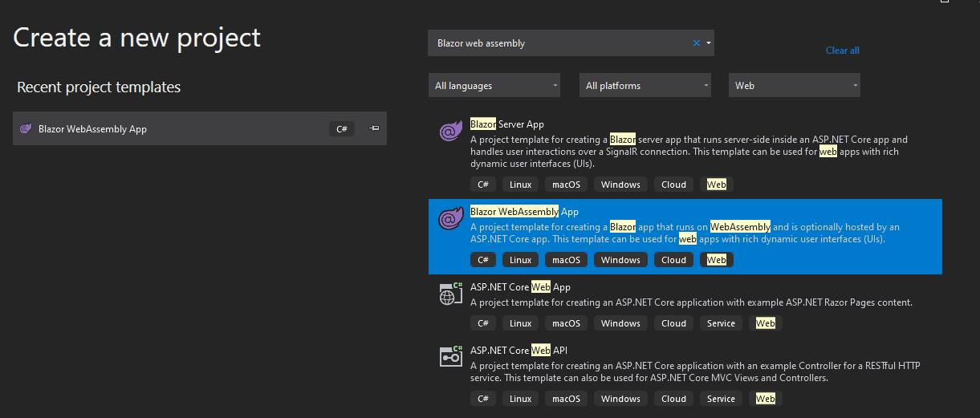Click the C# tag on recent template

coord(341,128)
